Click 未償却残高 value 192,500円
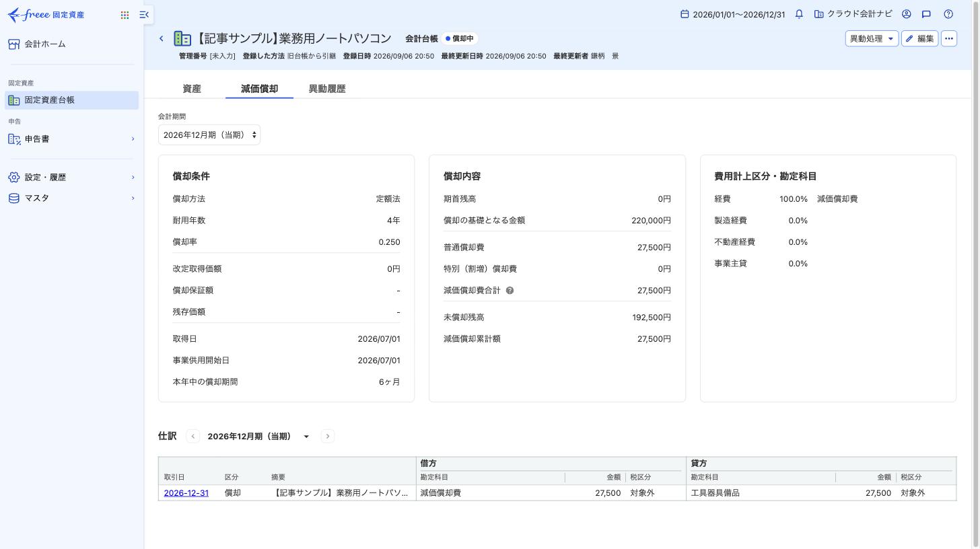 (x=652, y=318)
